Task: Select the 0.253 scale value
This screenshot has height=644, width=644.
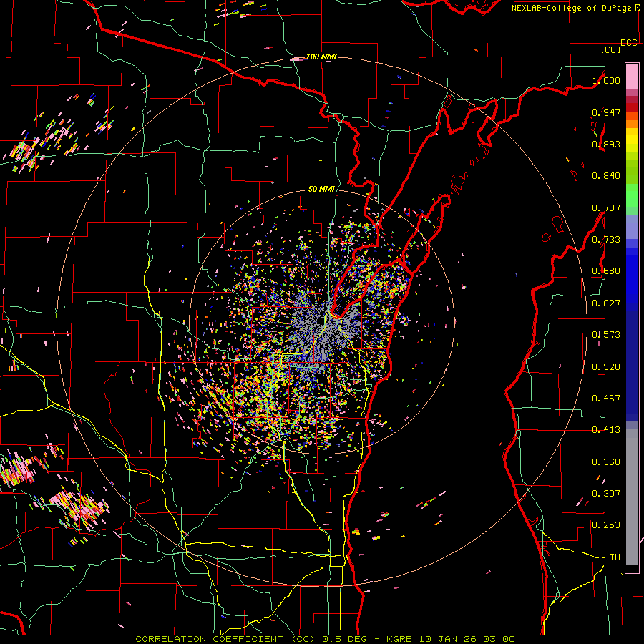Action: click(x=606, y=525)
